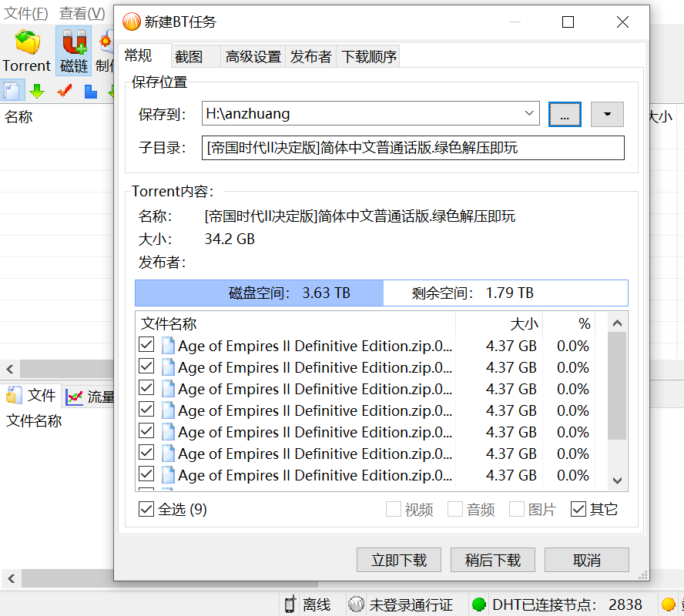This screenshot has width=684, height=616.
Task: Click the '34.2 GB' size value
Action: tap(230, 239)
